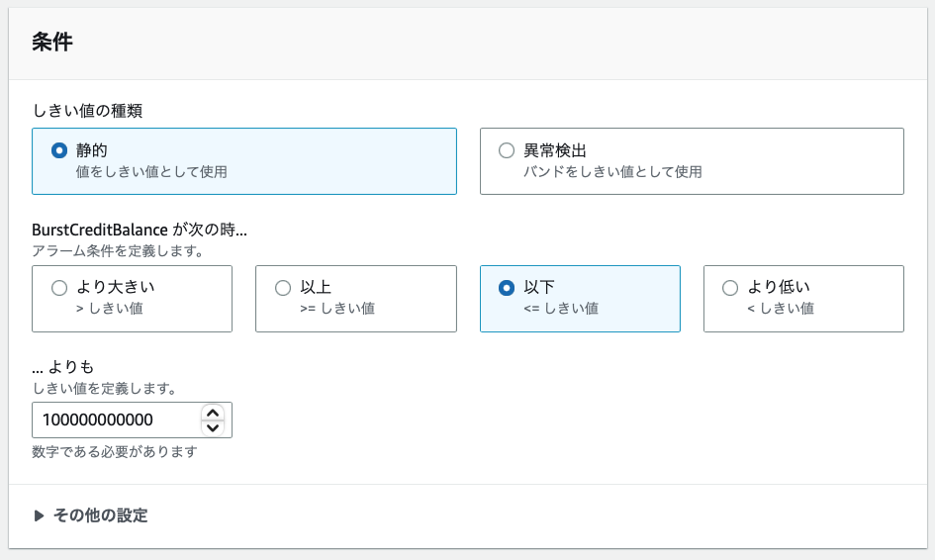
Task: Choose the より大きい condition radio
Action: point(59,288)
